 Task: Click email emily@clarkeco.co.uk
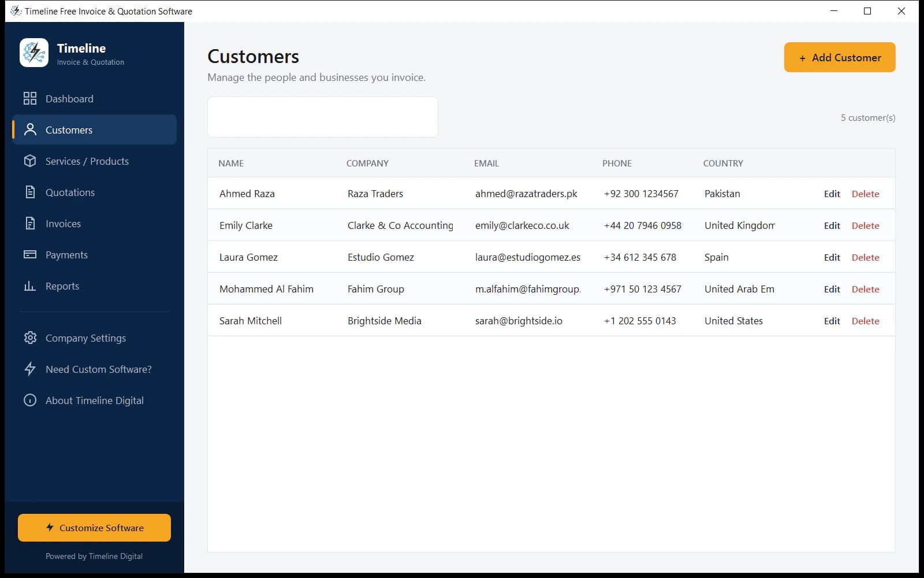[x=522, y=225]
